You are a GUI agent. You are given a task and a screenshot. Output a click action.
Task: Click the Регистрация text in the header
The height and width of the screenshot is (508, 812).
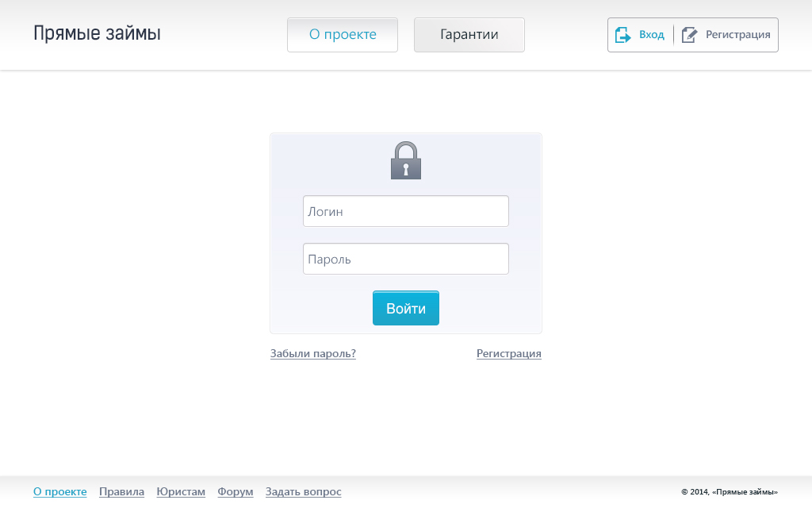[x=738, y=35]
